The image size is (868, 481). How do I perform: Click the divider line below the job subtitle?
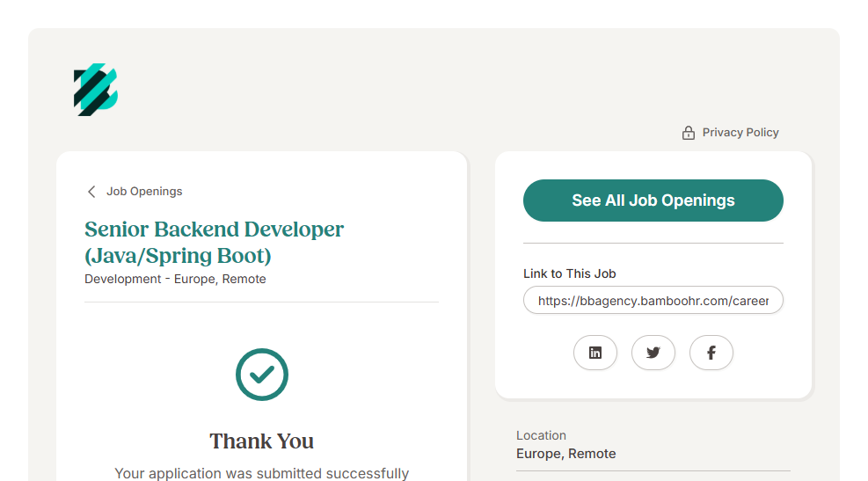(261, 302)
